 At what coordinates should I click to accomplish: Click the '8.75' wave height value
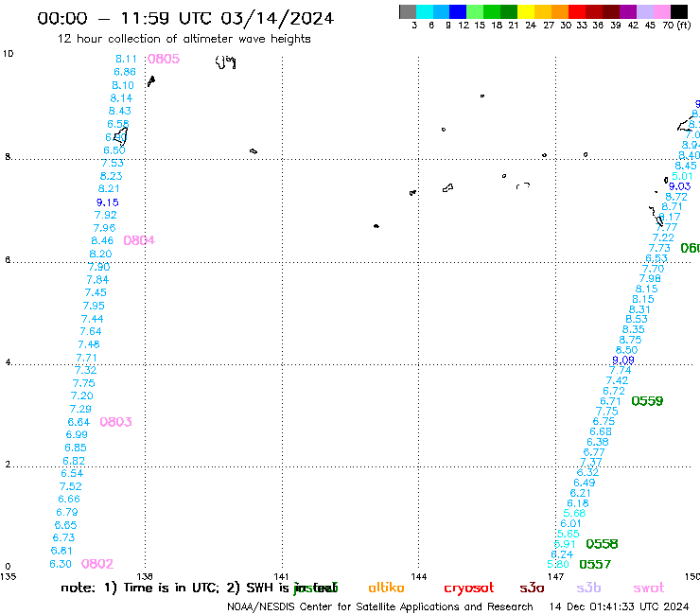(630, 340)
